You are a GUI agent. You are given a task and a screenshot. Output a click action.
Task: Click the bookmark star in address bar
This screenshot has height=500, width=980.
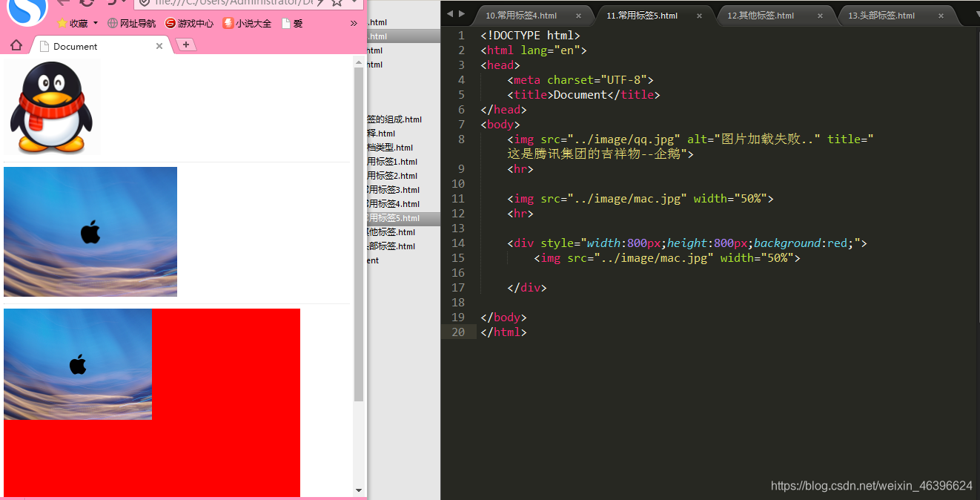point(337,3)
